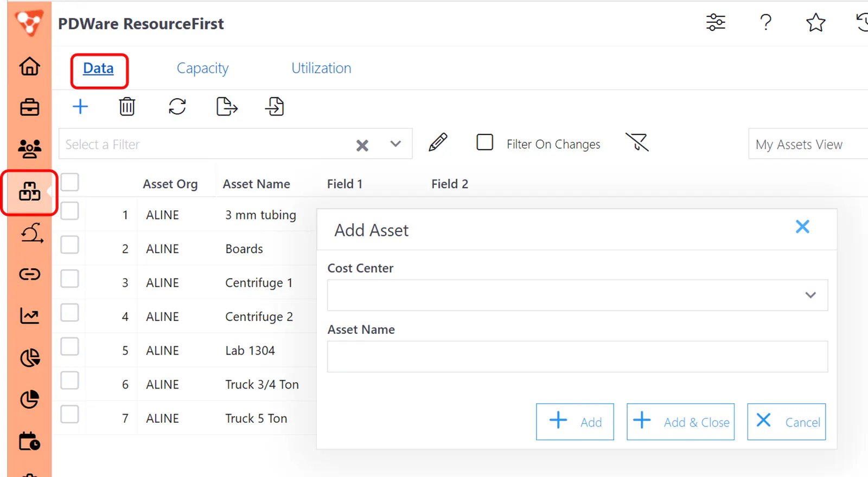Switch to the Capacity tab
Screen dimensions: 868x477
(x=202, y=68)
